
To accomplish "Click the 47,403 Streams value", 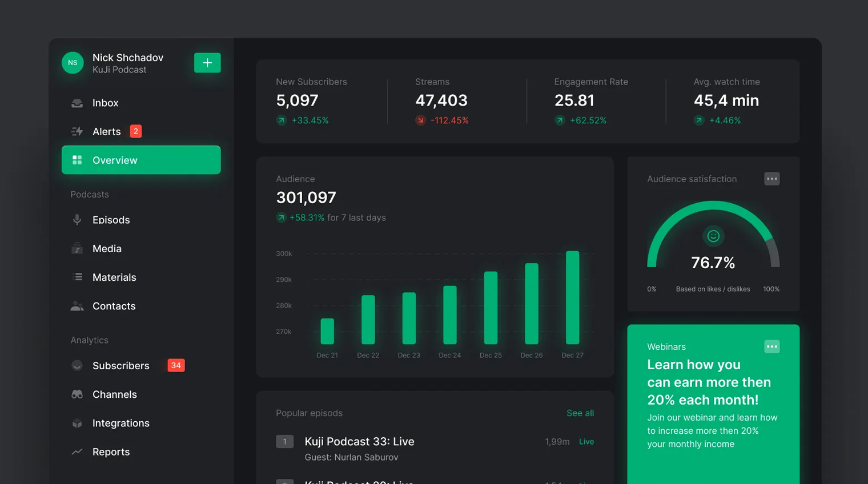I will [x=441, y=100].
